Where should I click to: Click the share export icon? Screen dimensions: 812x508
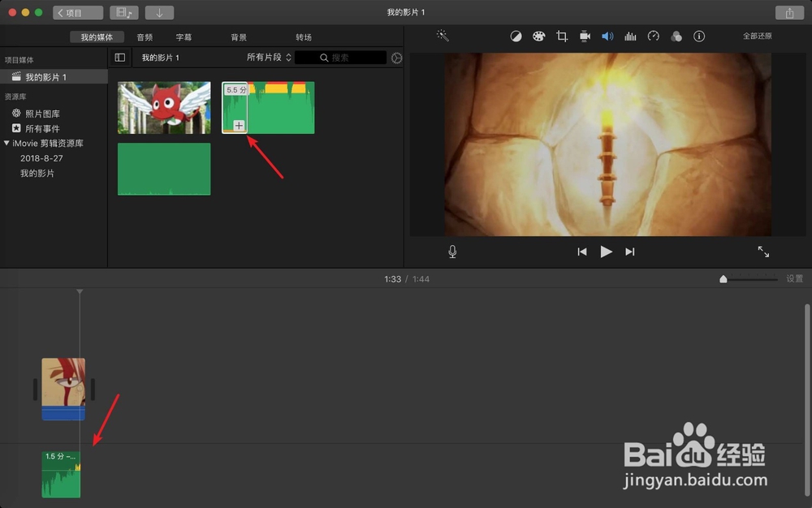tap(789, 13)
